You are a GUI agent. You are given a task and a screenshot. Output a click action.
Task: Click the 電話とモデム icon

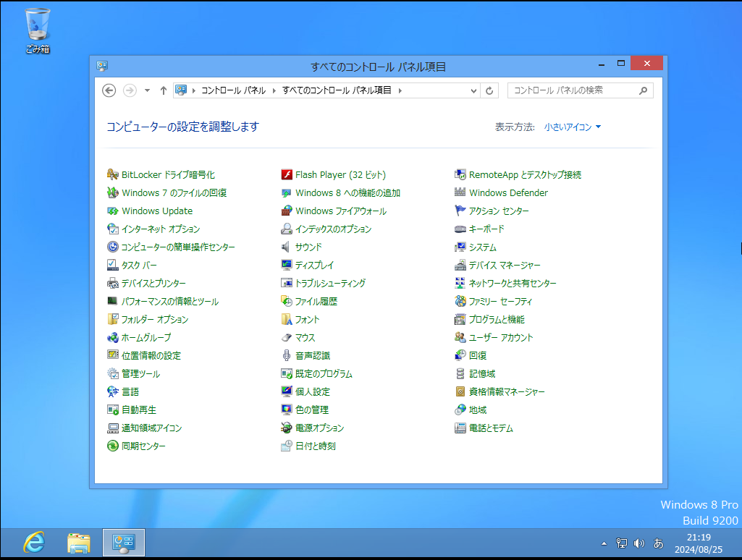460,428
